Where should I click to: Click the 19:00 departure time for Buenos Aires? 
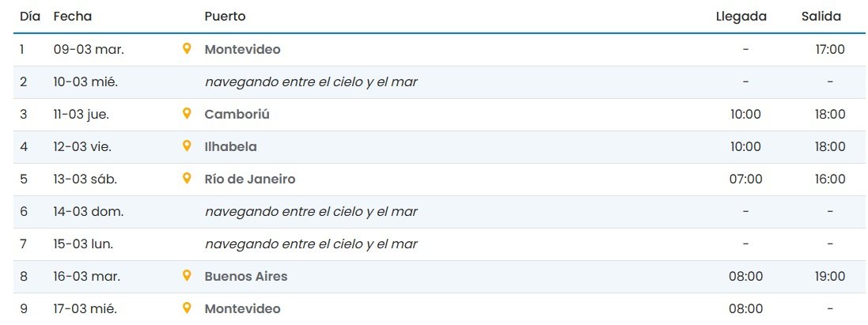pyautogui.click(x=830, y=276)
